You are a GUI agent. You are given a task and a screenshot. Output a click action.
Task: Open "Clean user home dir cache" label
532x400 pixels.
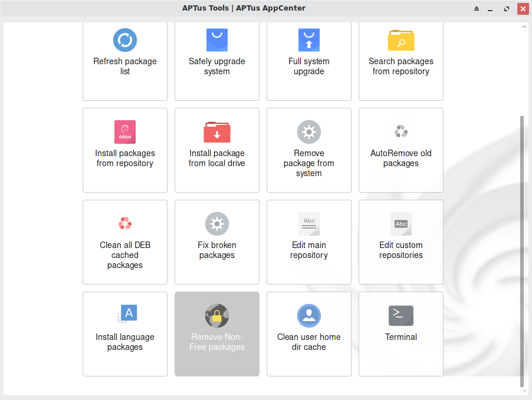[x=308, y=342]
